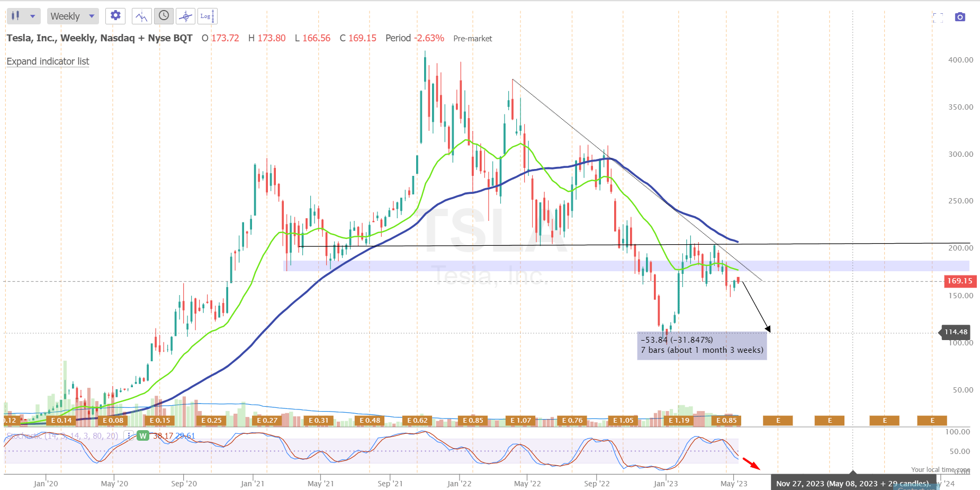Viewport: 980px width, 490px height.
Task: Click the Stochastic indicator title label
Action: coord(62,436)
